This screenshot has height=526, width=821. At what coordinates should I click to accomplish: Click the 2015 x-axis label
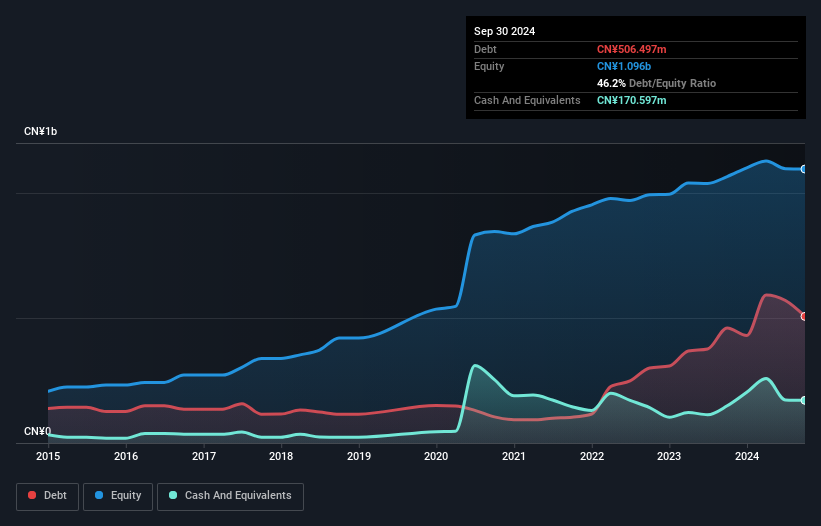pyautogui.click(x=48, y=456)
